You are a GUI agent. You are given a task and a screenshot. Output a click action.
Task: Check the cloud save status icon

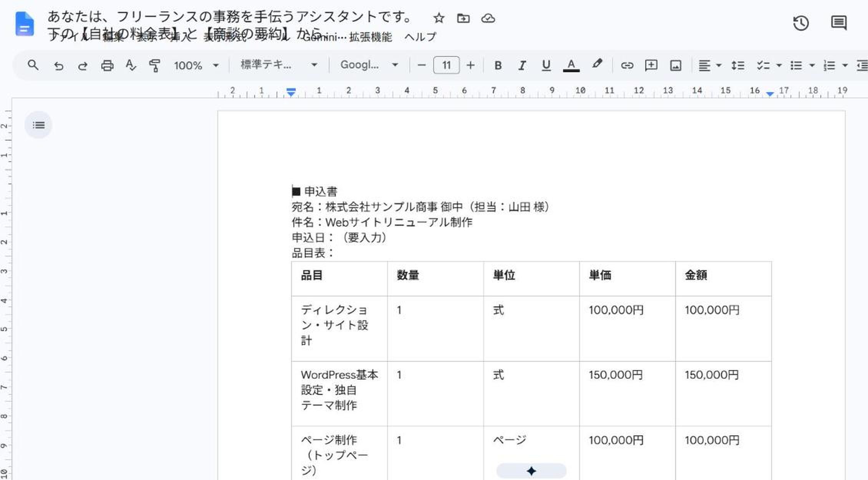488,18
